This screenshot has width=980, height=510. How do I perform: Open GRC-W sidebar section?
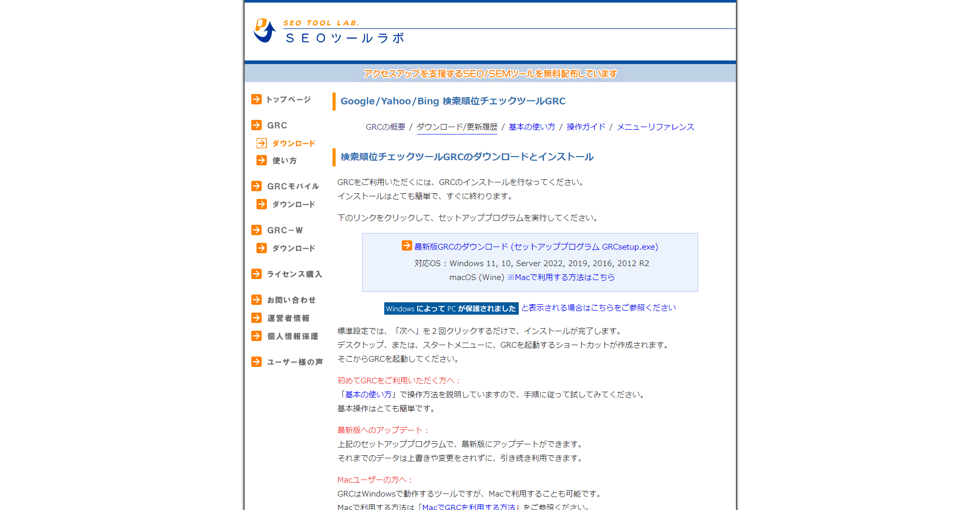[x=285, y=230]
